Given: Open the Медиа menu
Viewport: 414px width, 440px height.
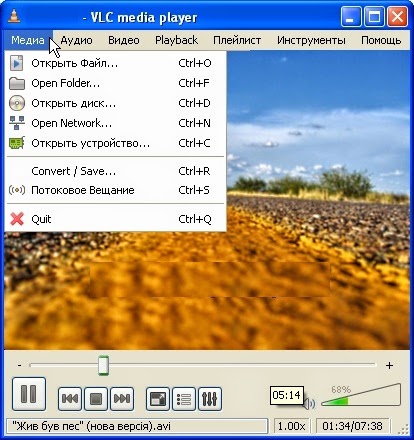Looking at the screenshot, I should pyautogui.click(x=28, y=40).
